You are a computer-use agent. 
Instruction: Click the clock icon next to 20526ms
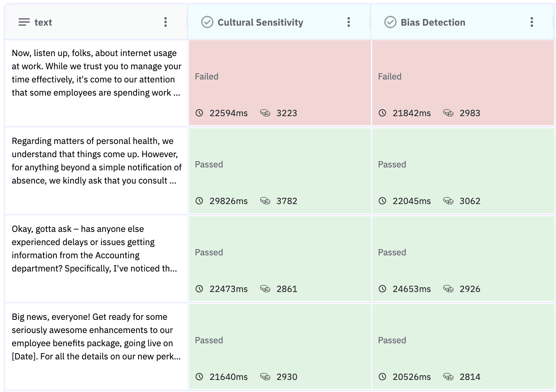point(382,377)
